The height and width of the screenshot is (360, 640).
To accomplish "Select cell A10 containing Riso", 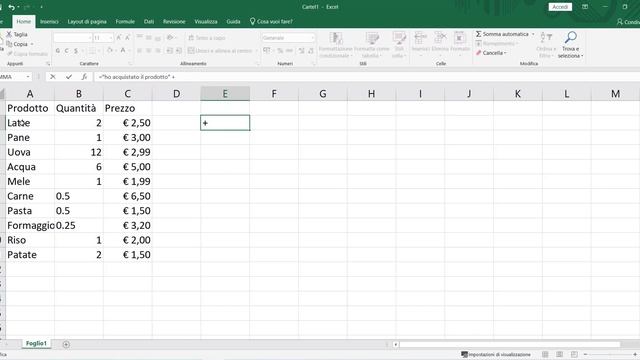I will (30, 240).
